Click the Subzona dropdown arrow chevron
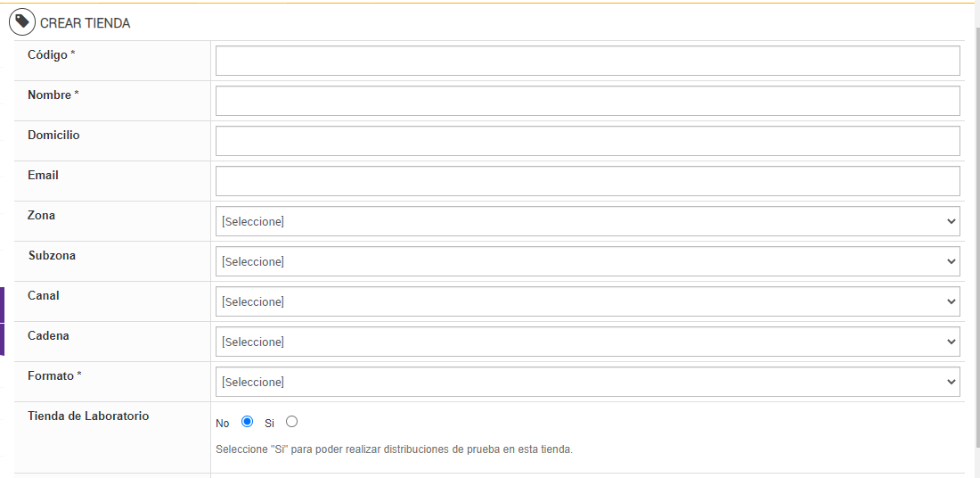 click(x=951, y=261)
